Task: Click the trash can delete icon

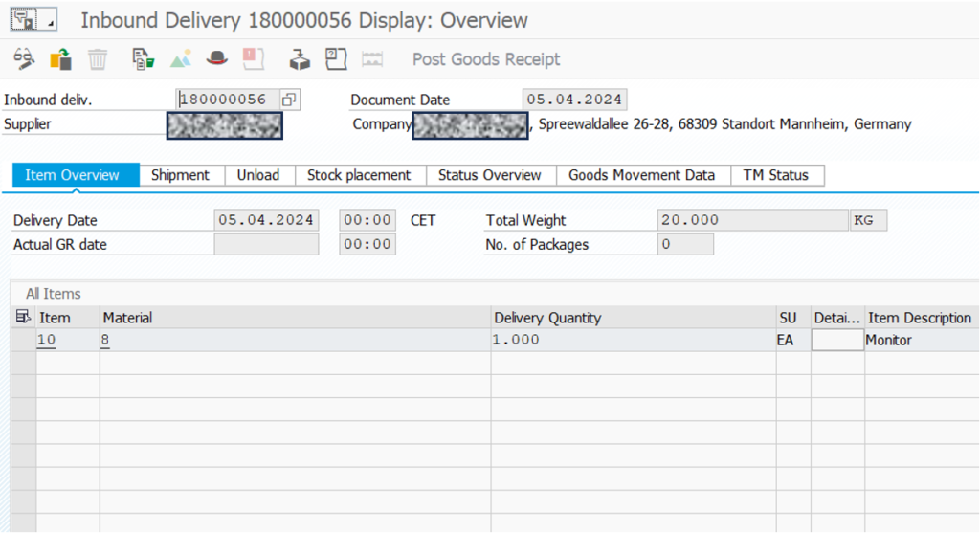Action: tap(98, 59)
